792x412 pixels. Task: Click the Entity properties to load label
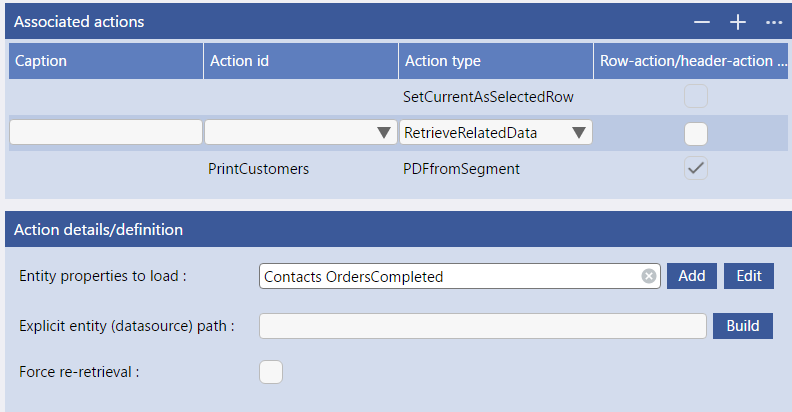pyautogui.click(x=103, y=276)
